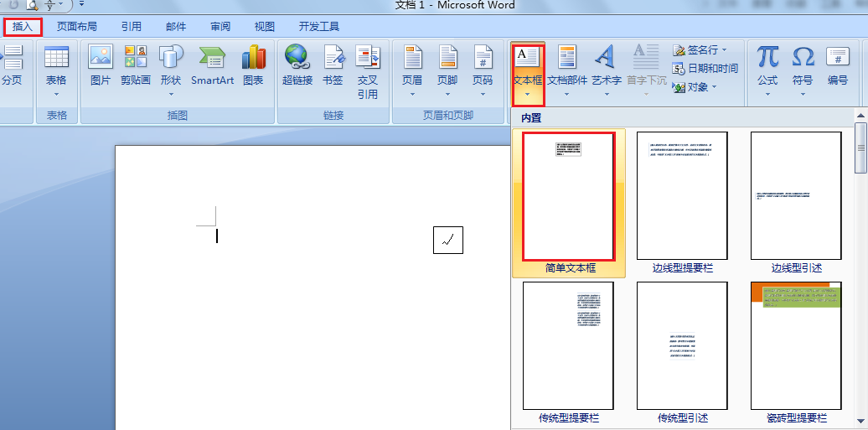This screenshot has height=430, width=868.
Task: Insert a chart with 图表
Action: click(254, 65)
